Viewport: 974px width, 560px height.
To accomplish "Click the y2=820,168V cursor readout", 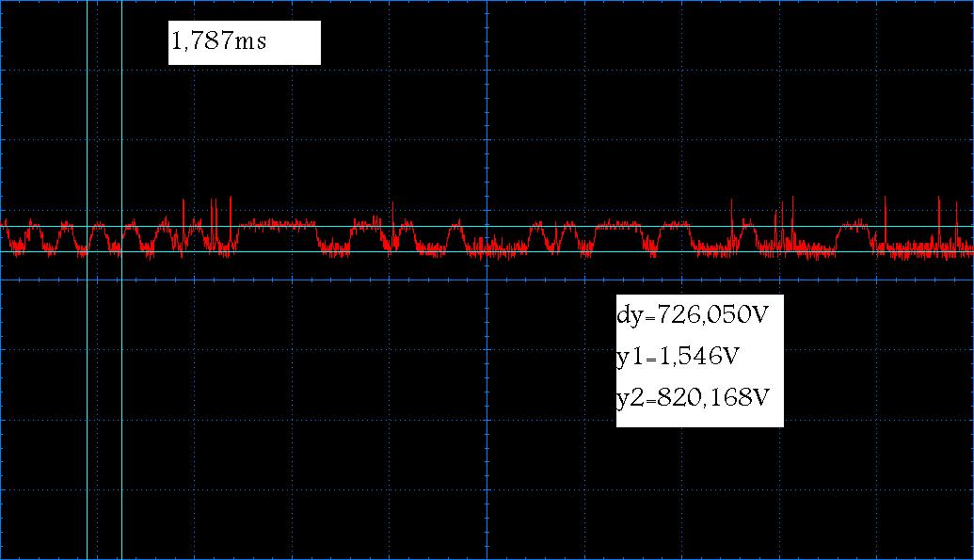I will point(698,397).
